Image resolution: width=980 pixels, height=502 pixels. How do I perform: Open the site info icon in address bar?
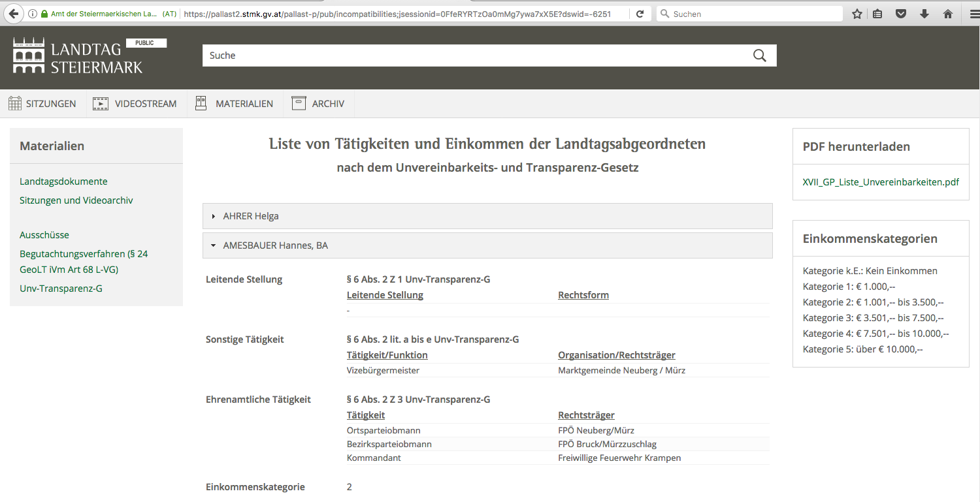point(33,14)
